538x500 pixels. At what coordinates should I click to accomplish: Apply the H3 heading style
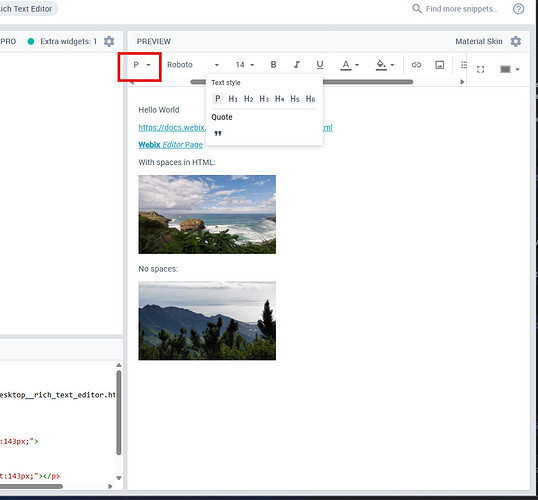click(x=264, y=99)
